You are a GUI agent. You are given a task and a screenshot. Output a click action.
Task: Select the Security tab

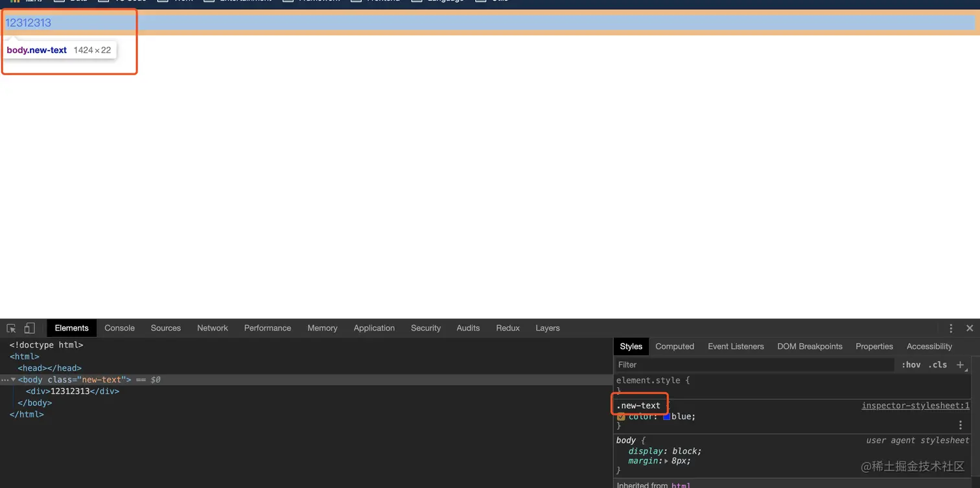point(426,328)
